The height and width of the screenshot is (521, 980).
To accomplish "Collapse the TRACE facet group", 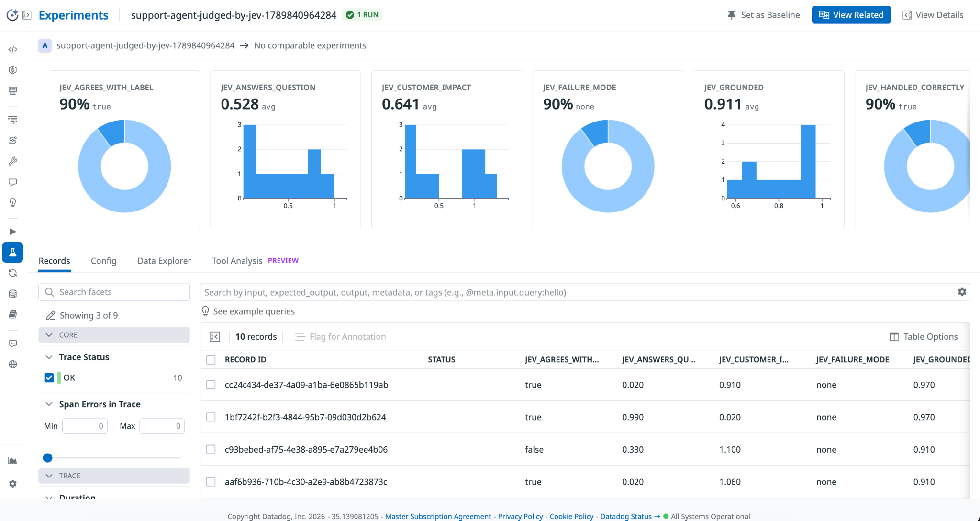I will [114, 476].
